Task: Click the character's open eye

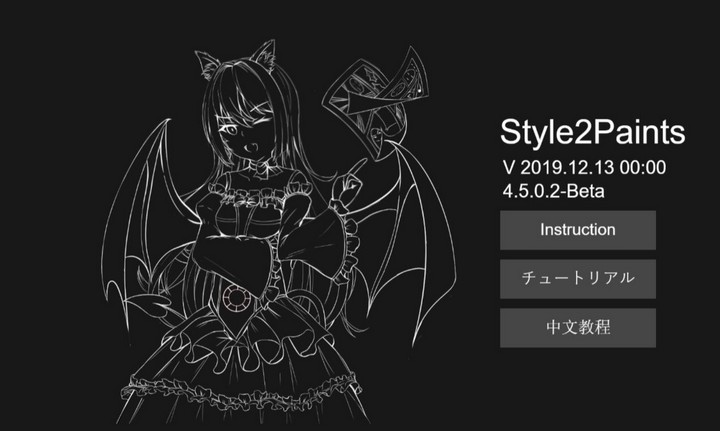Action: click(231, 130)
